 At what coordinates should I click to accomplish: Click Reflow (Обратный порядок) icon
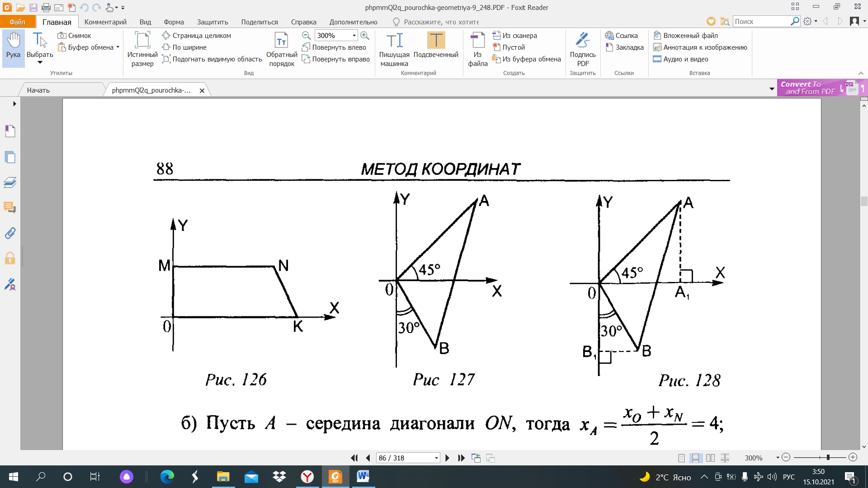282,41
